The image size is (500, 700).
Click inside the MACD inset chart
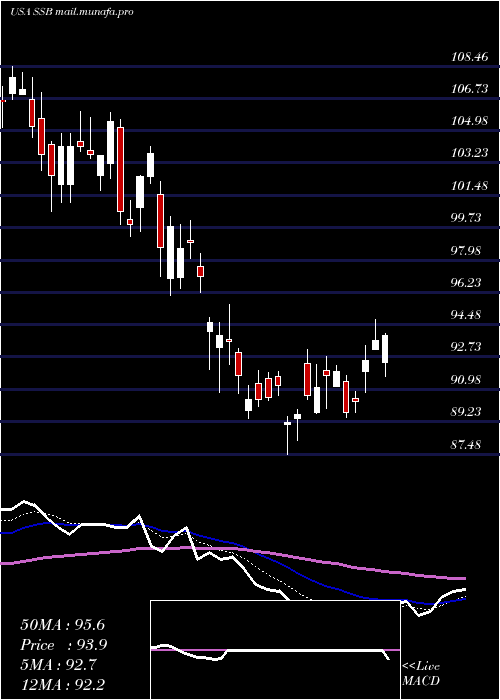(x=275, y=650)
